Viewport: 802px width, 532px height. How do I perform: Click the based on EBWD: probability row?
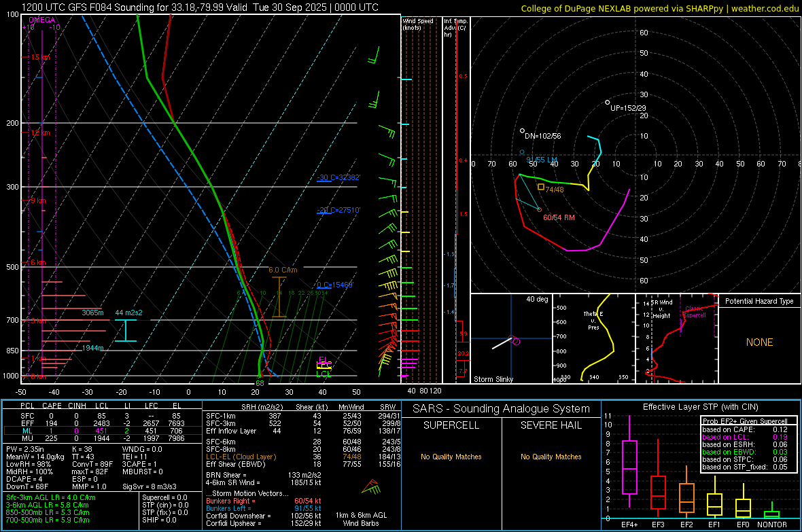coord(745,452)
